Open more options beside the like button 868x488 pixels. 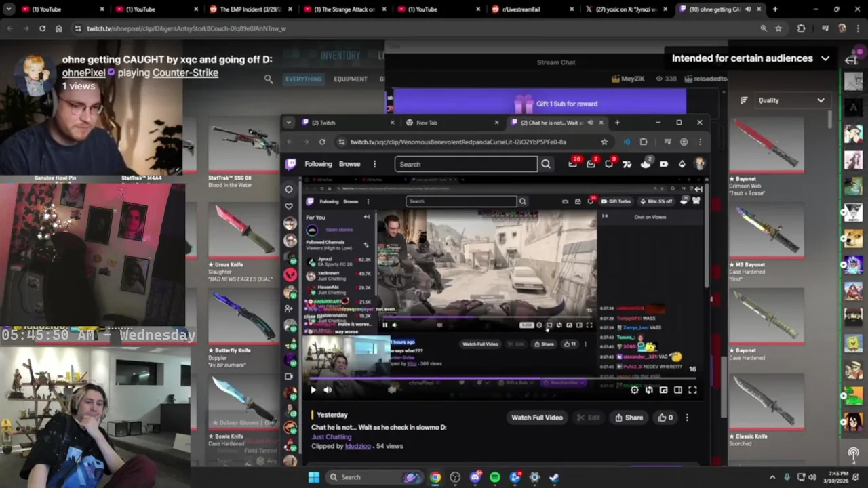pyautogui.click(x=687, y=418)
